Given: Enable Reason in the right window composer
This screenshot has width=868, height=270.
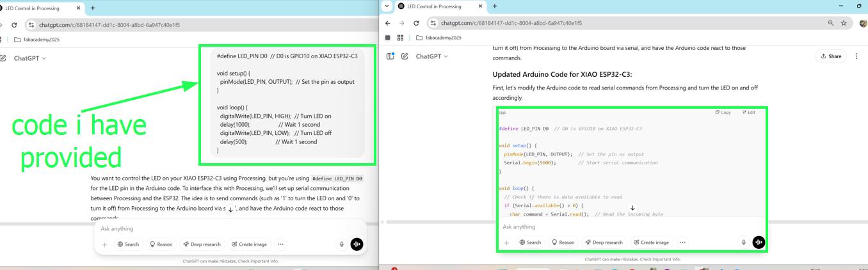Looking at the screenshot, I should click(x=563, y=242).
